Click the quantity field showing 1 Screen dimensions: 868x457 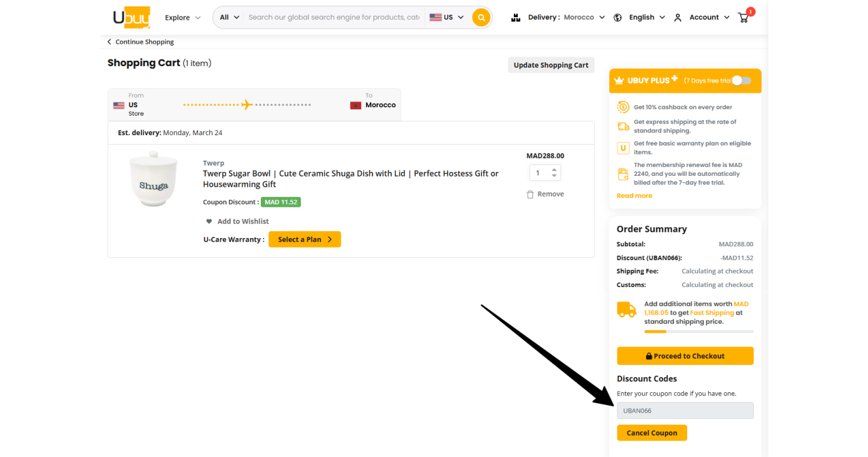539,173
